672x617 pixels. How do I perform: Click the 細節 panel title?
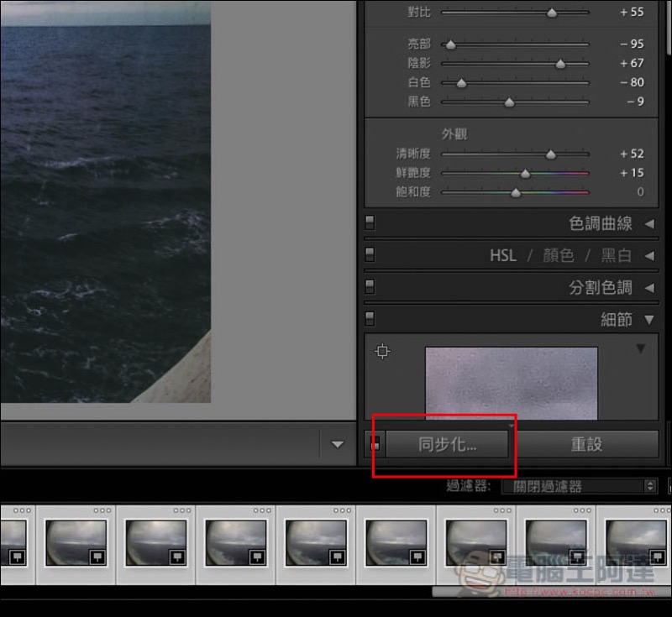point(617,320)
